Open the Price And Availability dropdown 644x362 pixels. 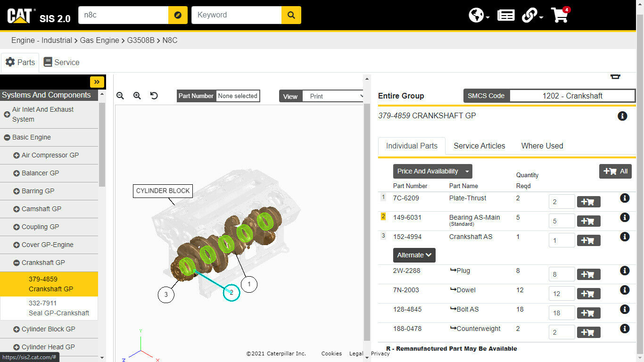tap(432, 171)
